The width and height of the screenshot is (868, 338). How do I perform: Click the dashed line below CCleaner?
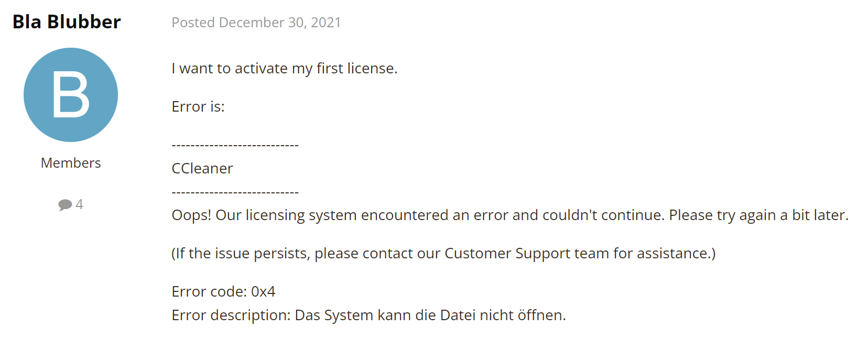click(235, 192)
